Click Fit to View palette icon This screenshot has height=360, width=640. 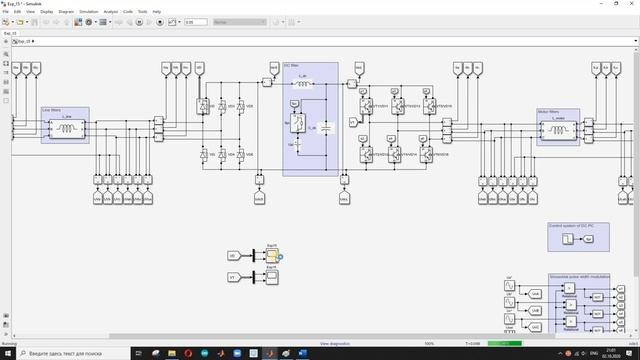[6, 64]
